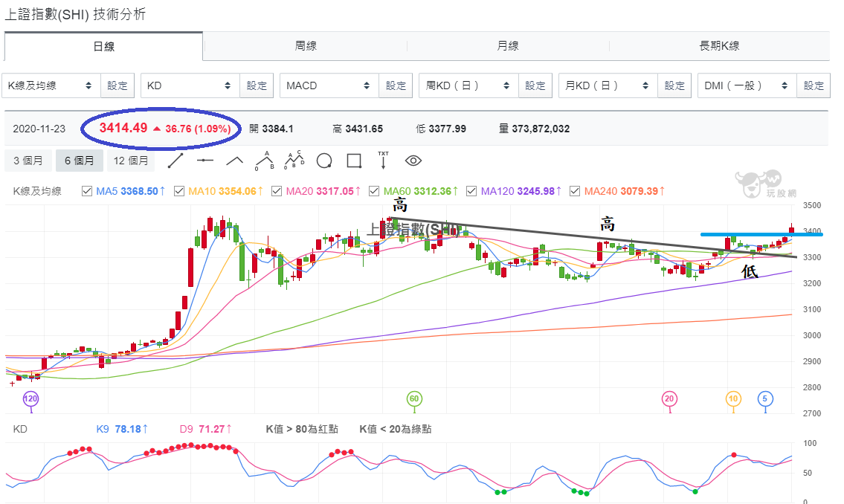Click the opening price 3384.1
Viewport: 844px width, 504px height.
point(278,129)
